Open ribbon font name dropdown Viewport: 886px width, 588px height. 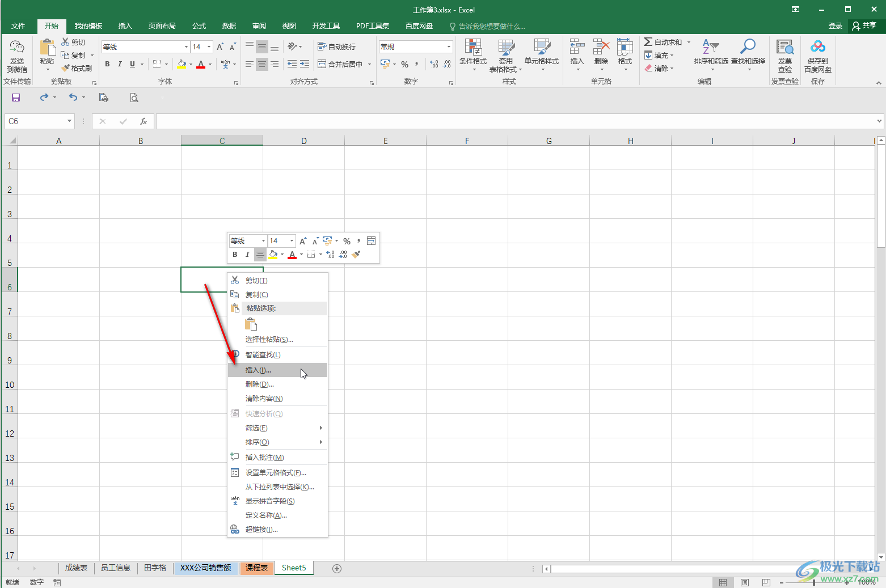[x=186, y=47]
